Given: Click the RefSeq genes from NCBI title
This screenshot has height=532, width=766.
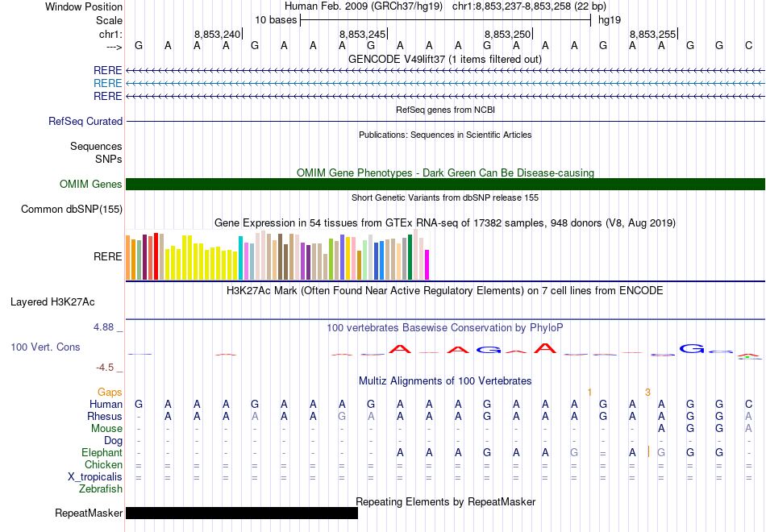Looking at the screenshot, I should click(445, 110).
